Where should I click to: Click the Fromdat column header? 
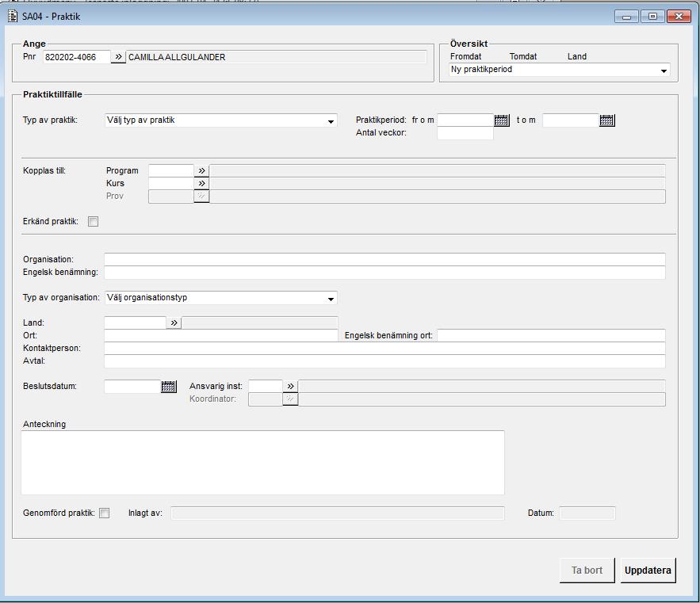point(465,57)
